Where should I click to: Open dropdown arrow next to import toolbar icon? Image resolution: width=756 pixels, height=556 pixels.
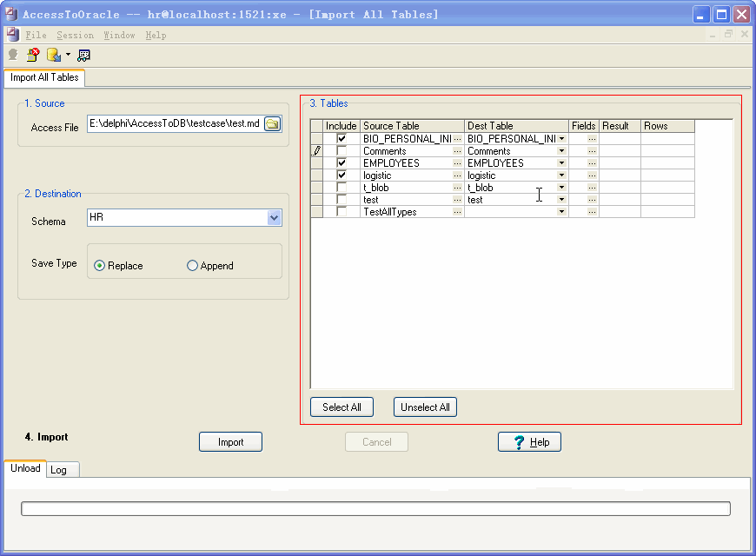[68, 55]
